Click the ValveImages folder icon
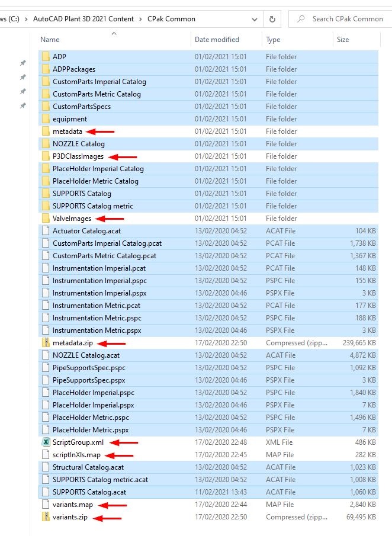Image resolution: width=392 pixels, height=536 pixels. point(46,219)
